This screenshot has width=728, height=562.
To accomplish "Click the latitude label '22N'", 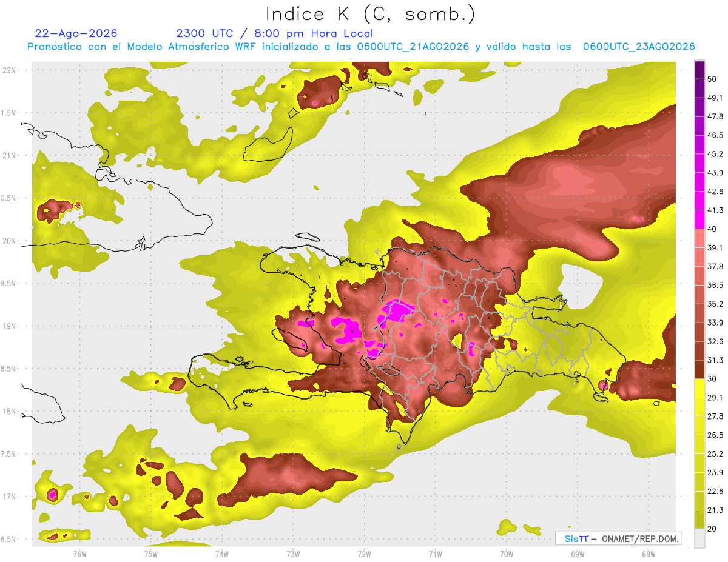I will tap(10, 70).
